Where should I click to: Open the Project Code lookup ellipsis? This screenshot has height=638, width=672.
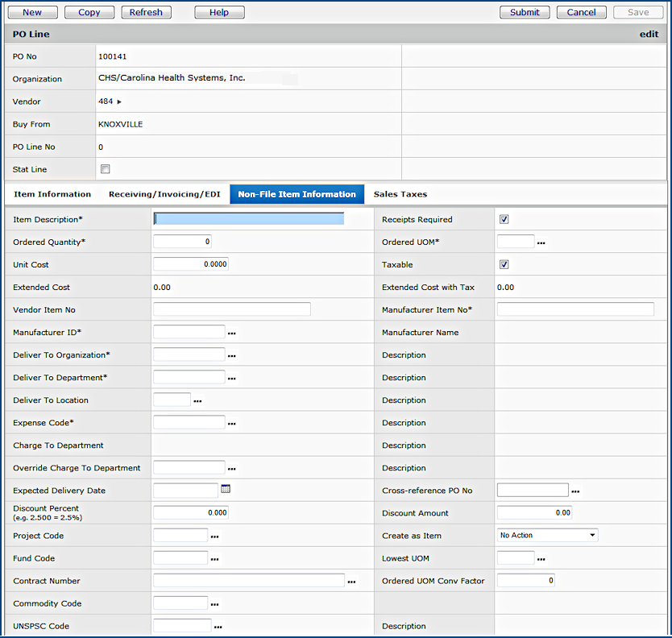pyautogui.click(x=214, y=536)
